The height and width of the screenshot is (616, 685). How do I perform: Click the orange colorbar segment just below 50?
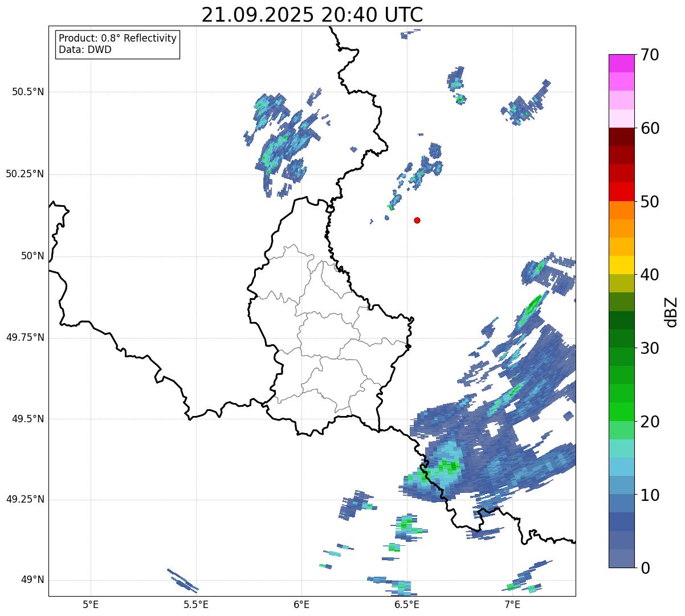click(x=622, y=210)
